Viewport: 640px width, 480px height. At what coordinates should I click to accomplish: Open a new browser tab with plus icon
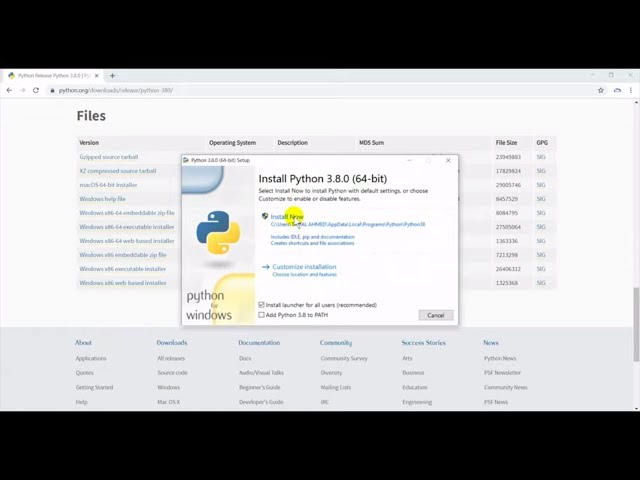pyautogui.click(x=112, y=76)
